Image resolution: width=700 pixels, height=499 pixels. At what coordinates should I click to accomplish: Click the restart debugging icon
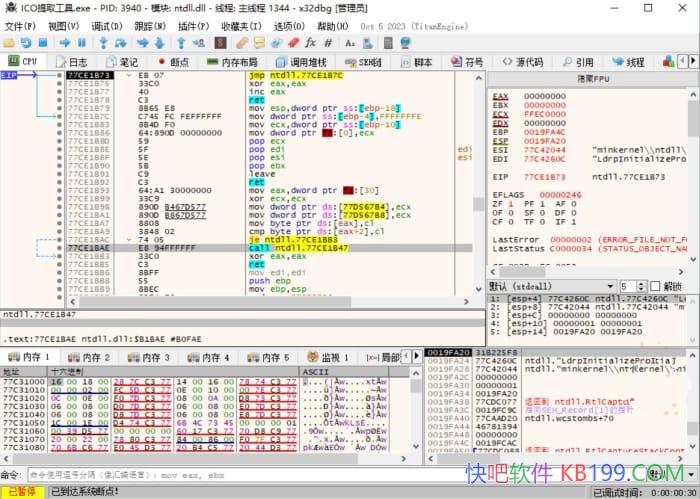click(x=27, y=43)
